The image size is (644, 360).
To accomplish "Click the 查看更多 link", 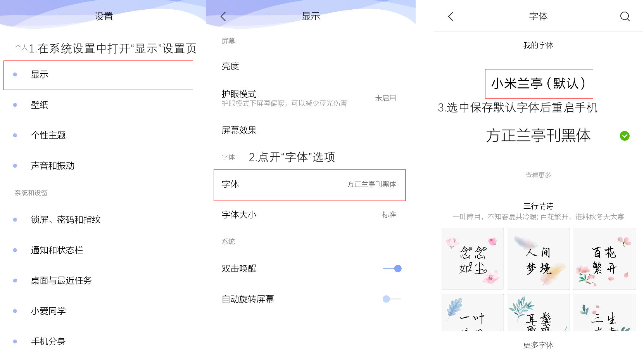I will [x=538, y=175].
